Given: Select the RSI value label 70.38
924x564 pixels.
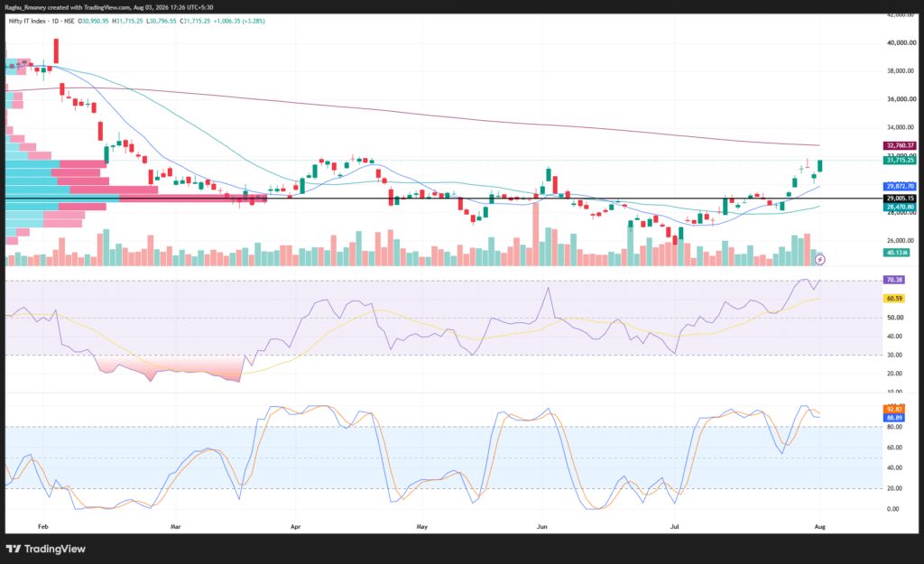Looking at the screenshot, I should click(x=894, y=280).
